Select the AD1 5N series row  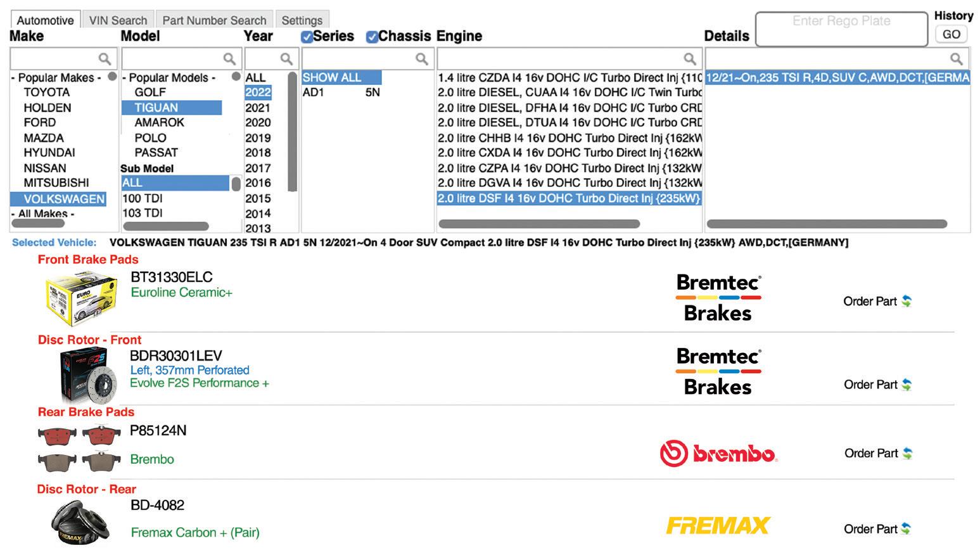(341, 93)
